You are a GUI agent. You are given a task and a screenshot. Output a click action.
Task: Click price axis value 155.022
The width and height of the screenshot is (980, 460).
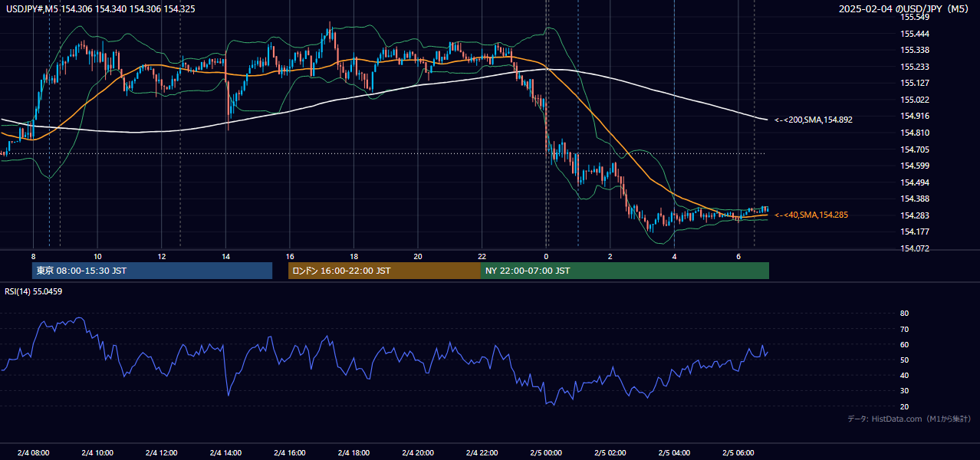915,100
